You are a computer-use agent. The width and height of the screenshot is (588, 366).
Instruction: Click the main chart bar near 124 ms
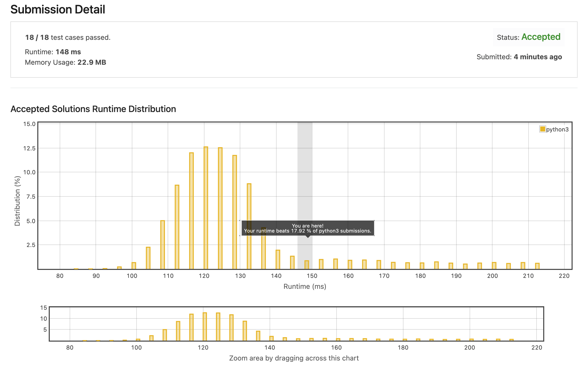(220, 208)
